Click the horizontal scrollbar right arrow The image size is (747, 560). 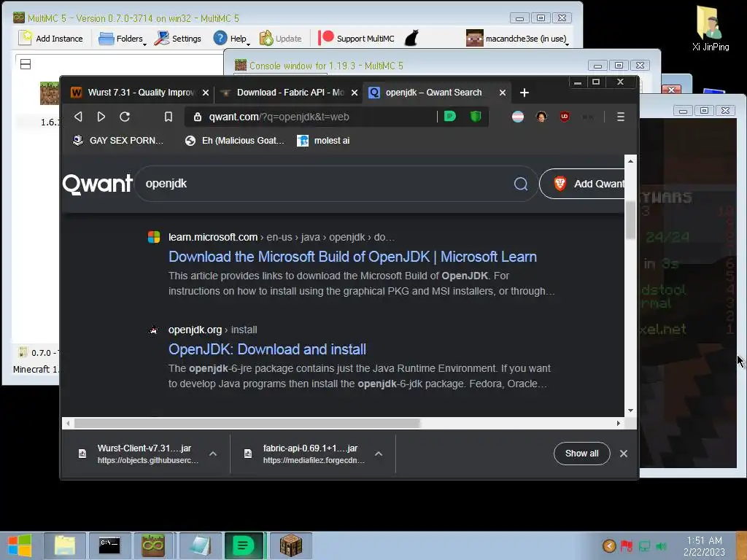[x=618, y=423]
